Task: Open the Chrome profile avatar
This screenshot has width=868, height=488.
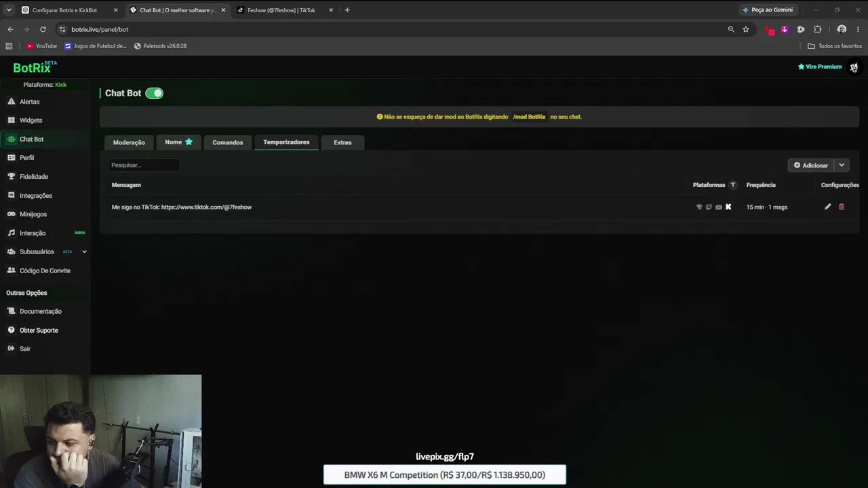Action: coord(842,29)
